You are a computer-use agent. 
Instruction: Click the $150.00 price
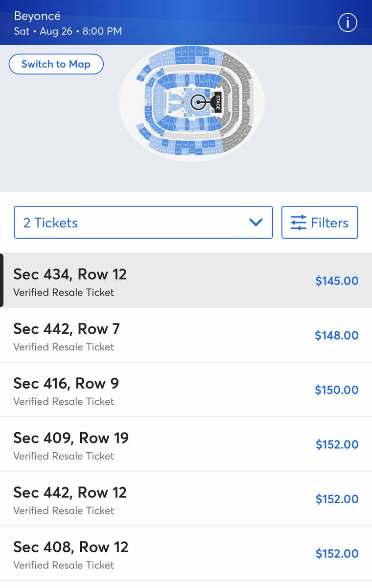337,390
